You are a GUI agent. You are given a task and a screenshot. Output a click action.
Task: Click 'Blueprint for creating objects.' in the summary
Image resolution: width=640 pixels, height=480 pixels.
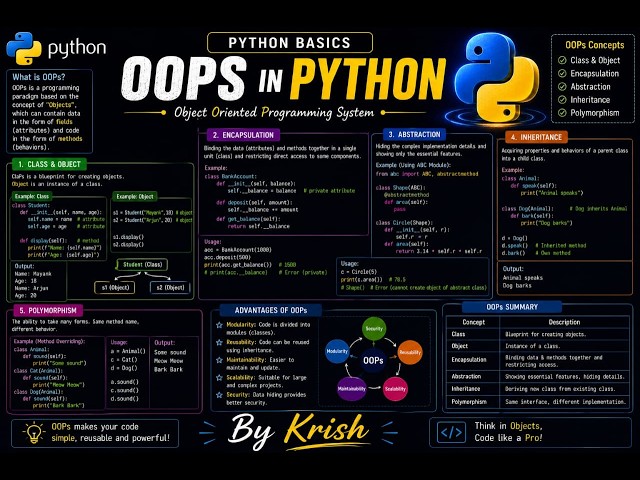tap(546, 334)
